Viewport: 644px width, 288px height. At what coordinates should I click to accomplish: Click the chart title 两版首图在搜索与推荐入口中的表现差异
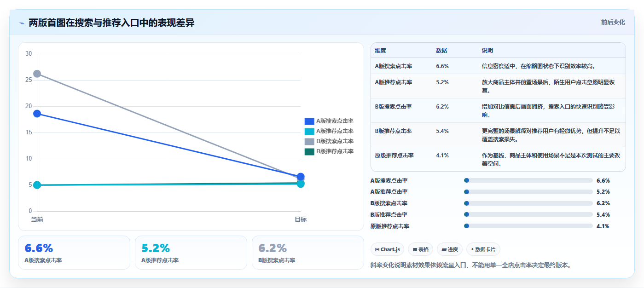click(x=111, y=23)
